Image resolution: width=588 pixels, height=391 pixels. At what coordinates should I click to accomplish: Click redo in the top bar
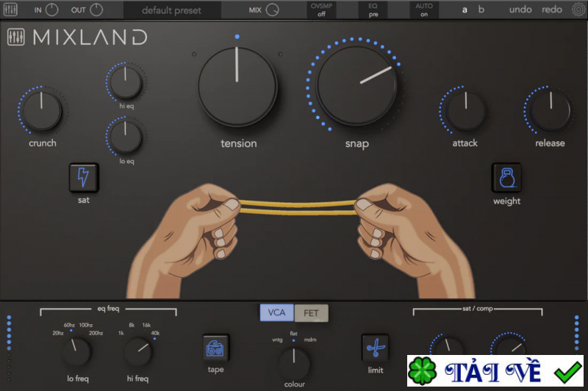(552, 10)
